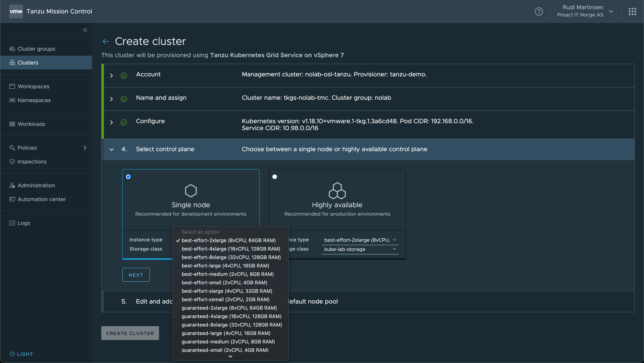Expand the Account step chevron
The image size is (644, 363).
[112, 76]
